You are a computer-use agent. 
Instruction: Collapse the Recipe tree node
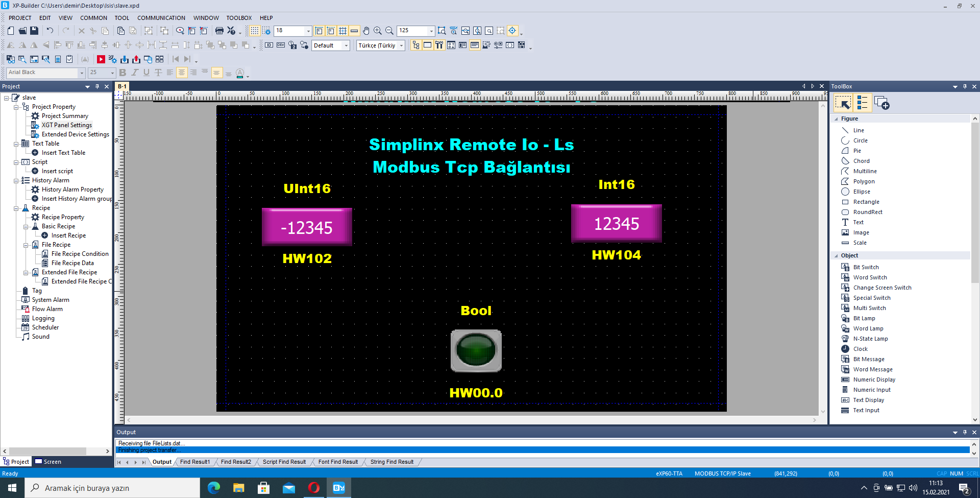click(16, 208)
